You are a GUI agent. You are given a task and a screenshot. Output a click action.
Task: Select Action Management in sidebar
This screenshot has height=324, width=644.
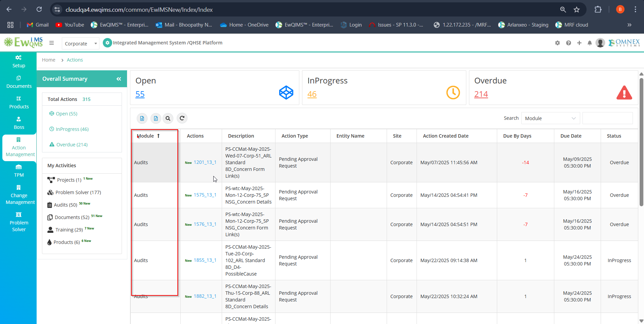(19, 147)
